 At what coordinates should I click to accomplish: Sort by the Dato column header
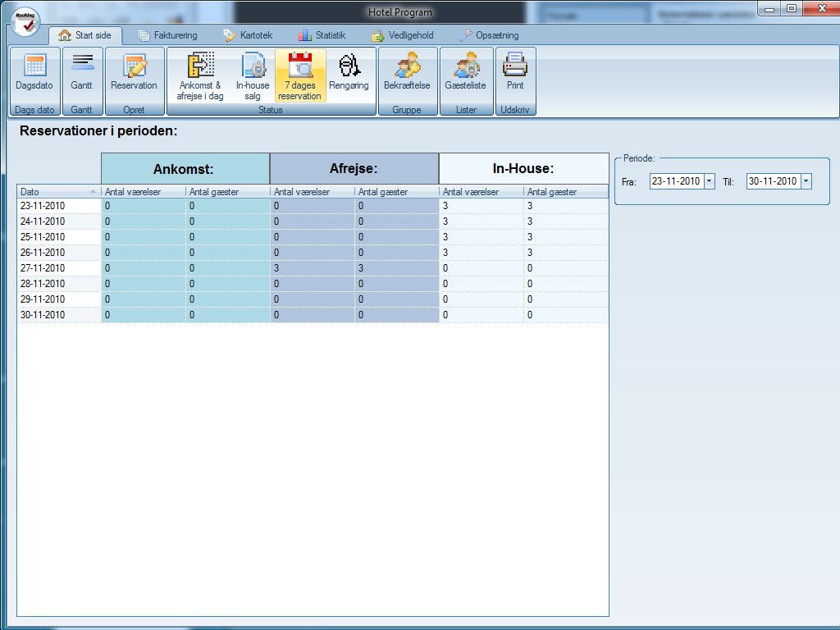pyautogui.click(x=57, y=192)
